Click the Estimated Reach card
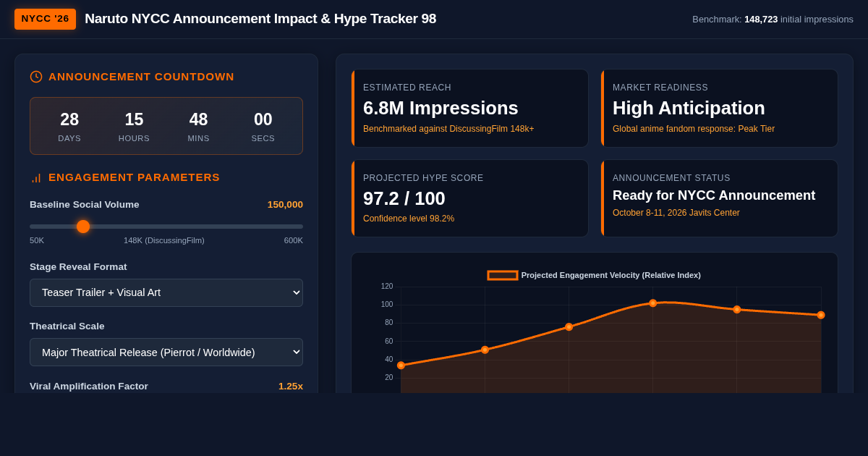 pos(470,108)
